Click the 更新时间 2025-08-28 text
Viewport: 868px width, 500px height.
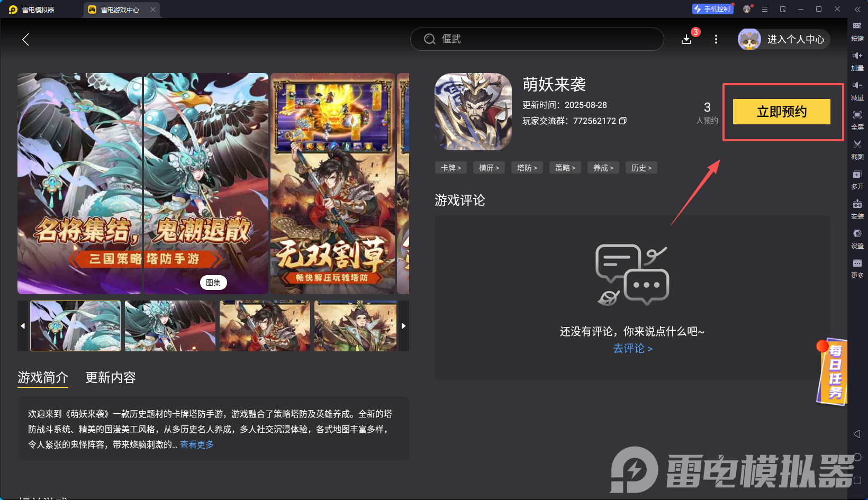pos(565,105)
